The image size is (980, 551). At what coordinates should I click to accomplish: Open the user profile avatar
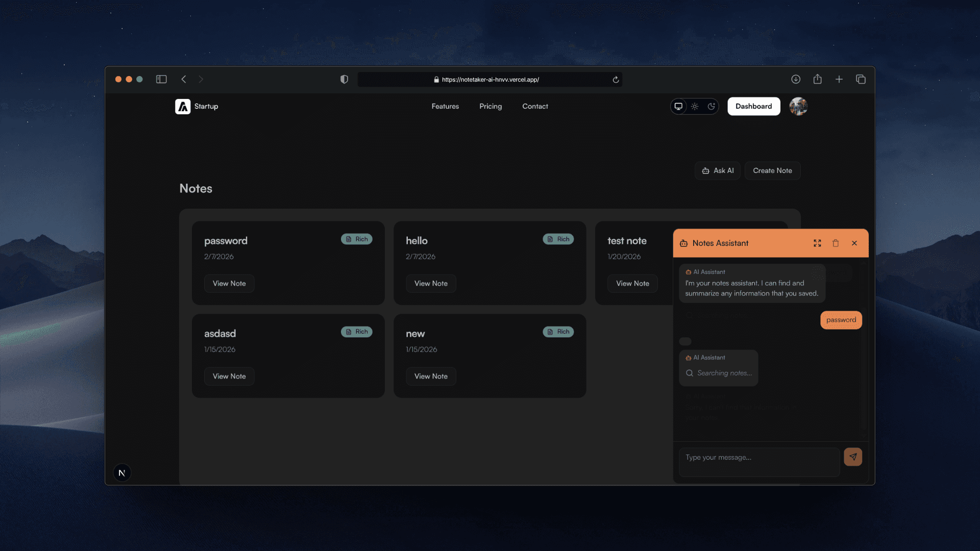(x=798, y=107)
